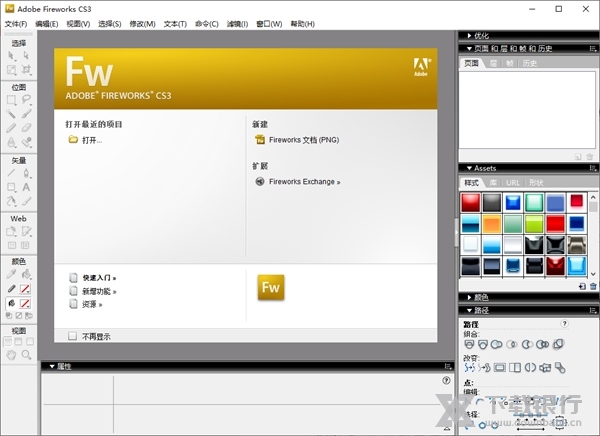Create new Fireworks 文档 (PNG)

pyautogui.click(x=306, y=140)
